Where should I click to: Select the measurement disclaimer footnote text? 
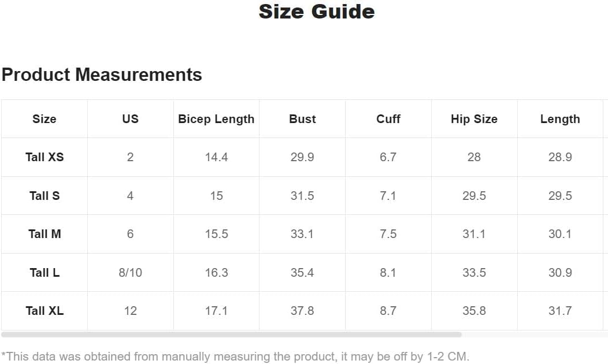[235, 356]
